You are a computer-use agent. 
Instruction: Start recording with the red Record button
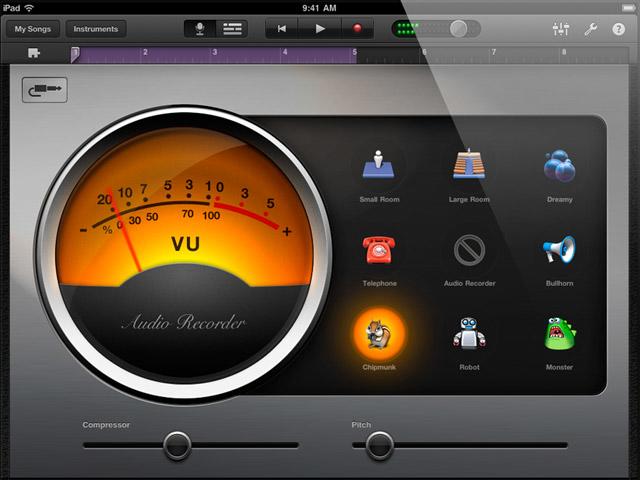pyautogui.click(x=357, y=28)
